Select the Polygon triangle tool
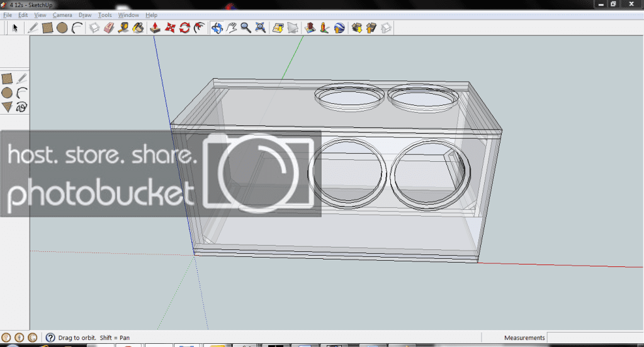This screenshot has width=644, height=347. [x=7, y=107]
